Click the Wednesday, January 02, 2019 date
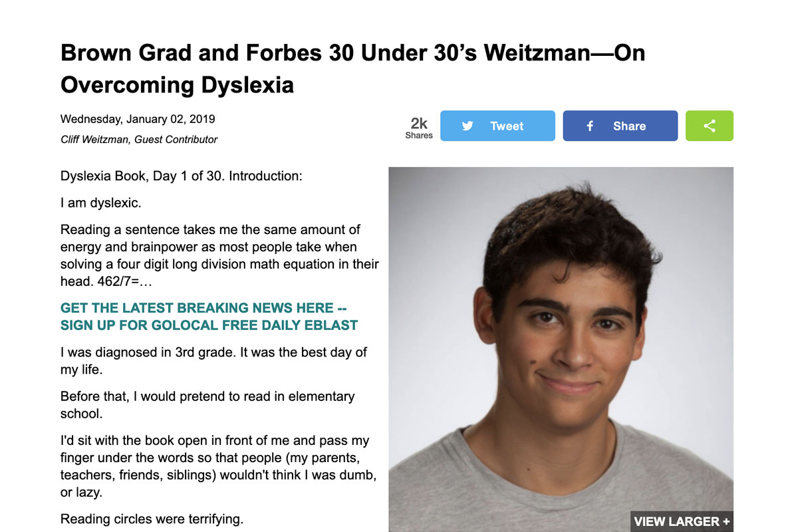 (138, 120)
